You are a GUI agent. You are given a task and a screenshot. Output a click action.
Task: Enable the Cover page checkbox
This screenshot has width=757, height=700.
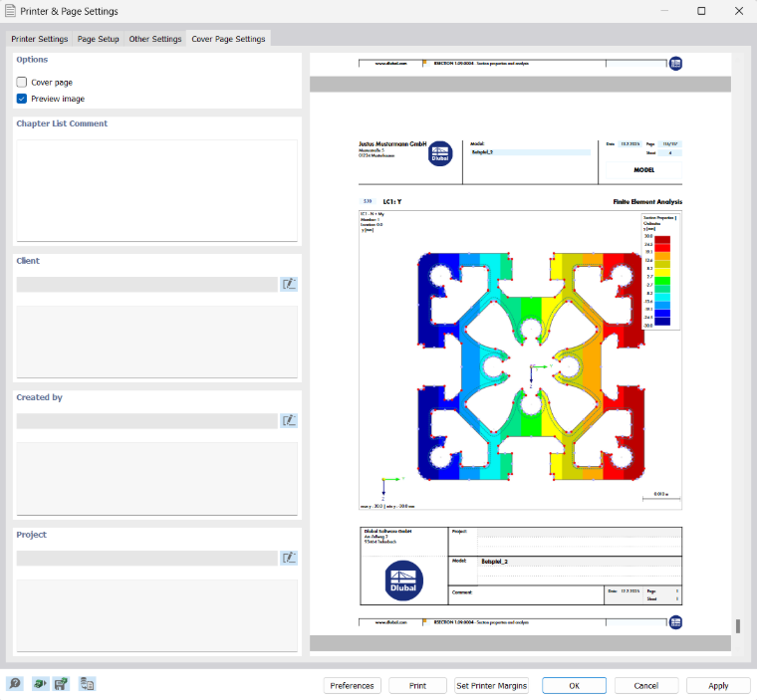pos(22,82)
